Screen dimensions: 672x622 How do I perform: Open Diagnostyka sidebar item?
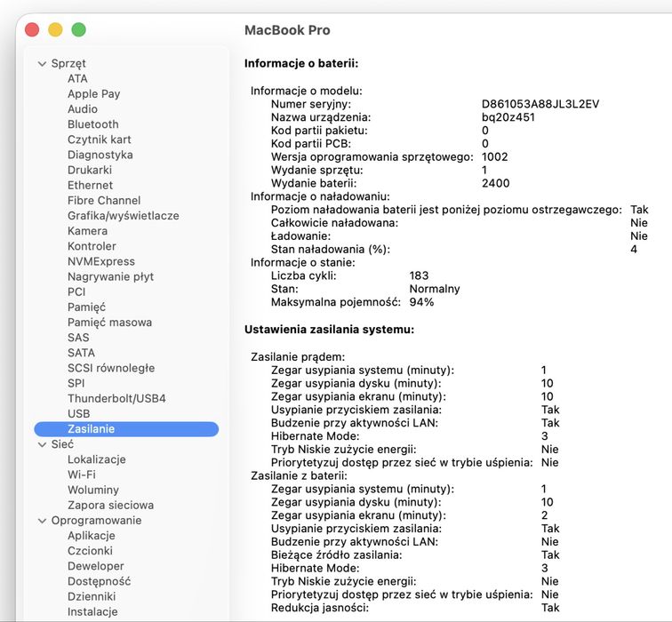pyautogui.click(x=100, y=155)
